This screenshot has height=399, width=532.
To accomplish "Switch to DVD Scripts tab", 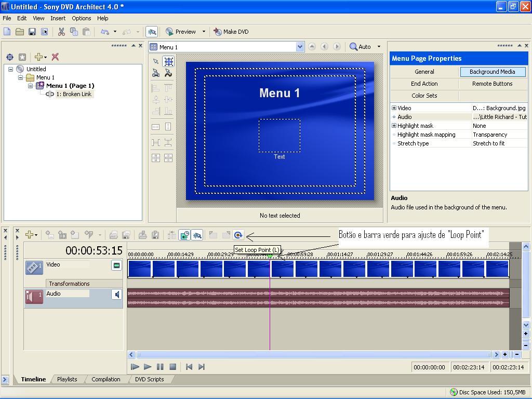I will [x=149, y=379].
